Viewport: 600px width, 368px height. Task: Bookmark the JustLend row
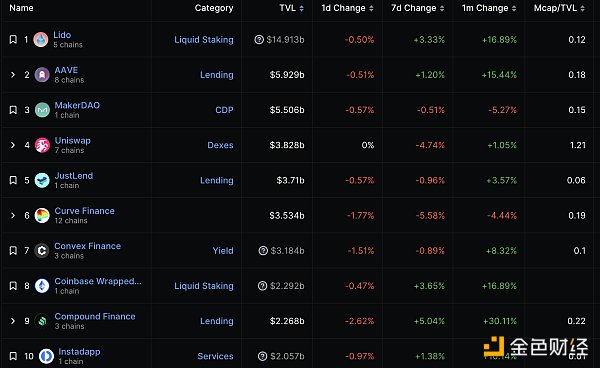coord(13,180)
